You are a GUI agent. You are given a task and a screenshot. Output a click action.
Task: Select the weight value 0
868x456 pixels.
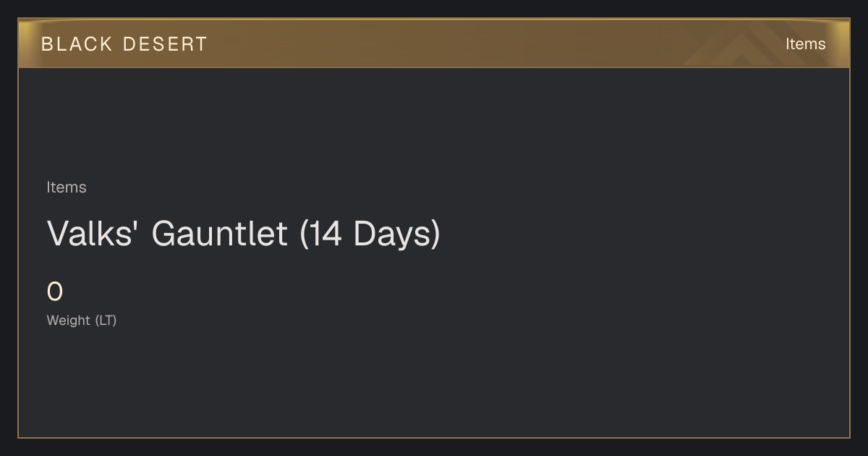tap(55, 292)
